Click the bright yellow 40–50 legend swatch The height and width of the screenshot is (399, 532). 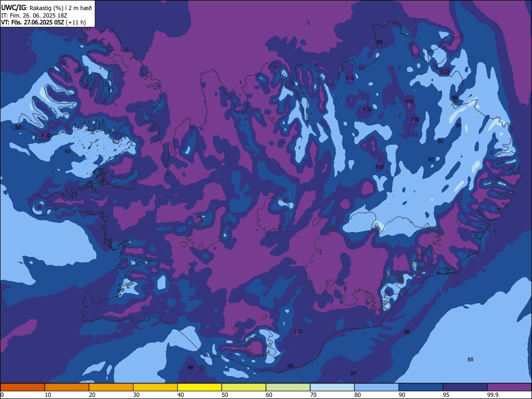point(199,387)
